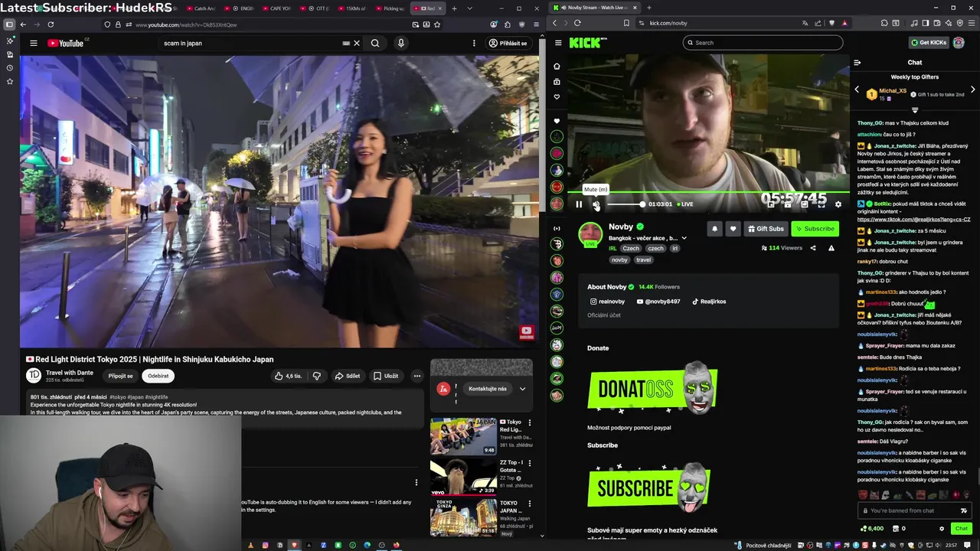Open the browser list-all-tabs dropdown
980x551 pixels.
[469, 8]
